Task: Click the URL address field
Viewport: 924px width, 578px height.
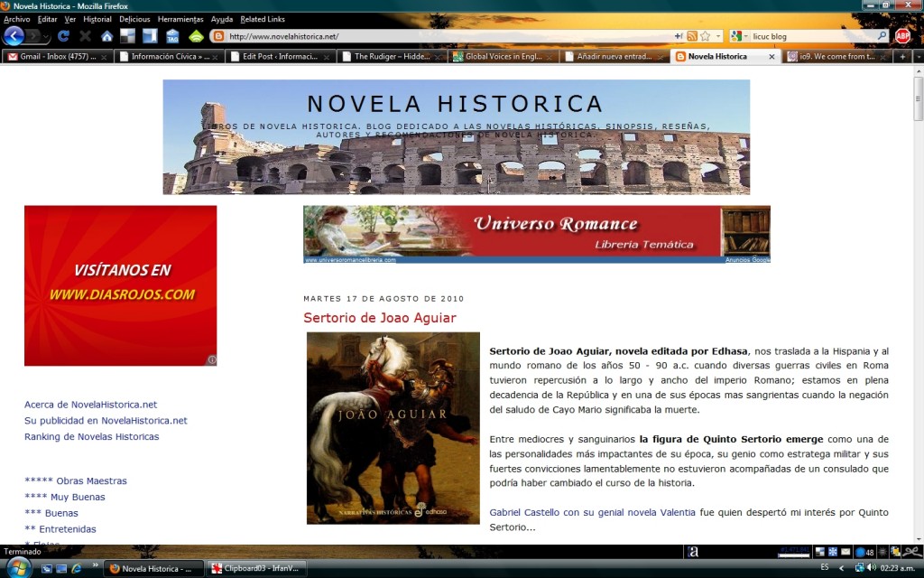Action: (x=442, y=36)
